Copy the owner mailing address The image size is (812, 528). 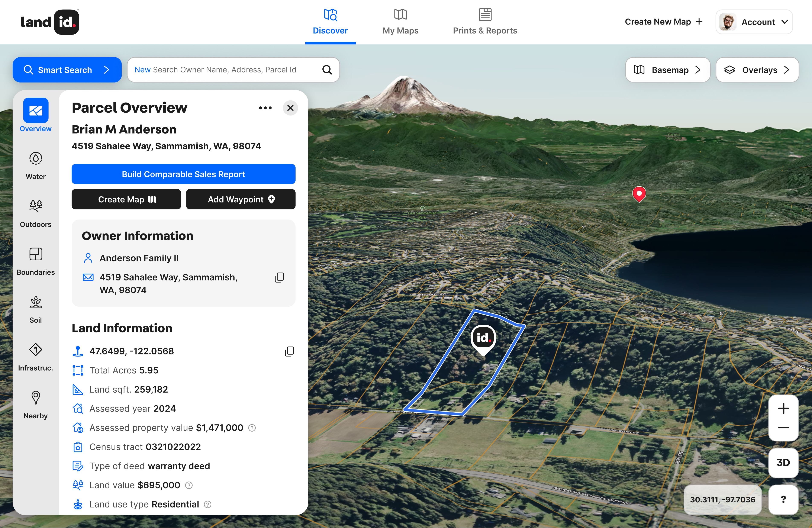(x=279, y=277)
